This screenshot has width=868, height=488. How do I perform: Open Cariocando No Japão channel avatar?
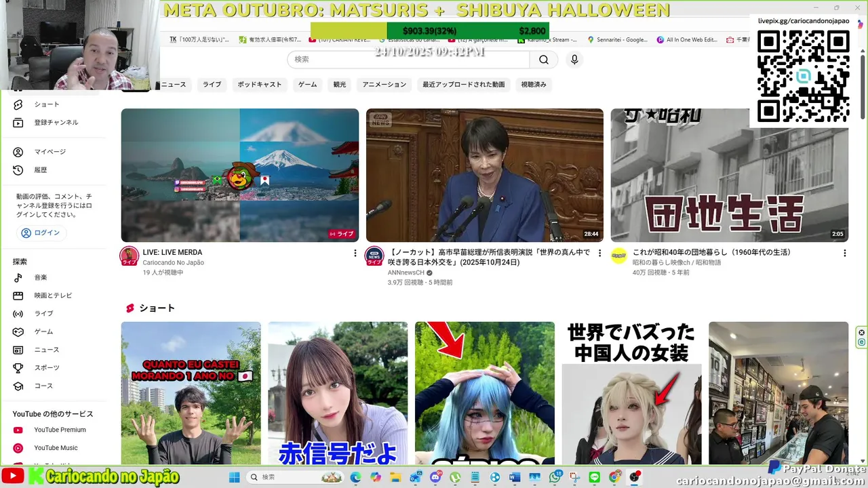coord(129,256)
